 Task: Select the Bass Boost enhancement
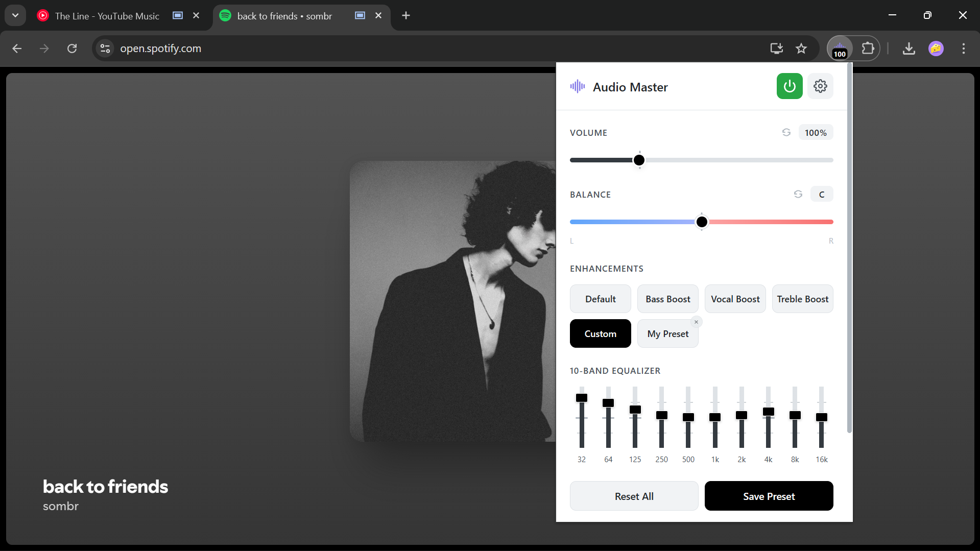click(x=667, y=299)
